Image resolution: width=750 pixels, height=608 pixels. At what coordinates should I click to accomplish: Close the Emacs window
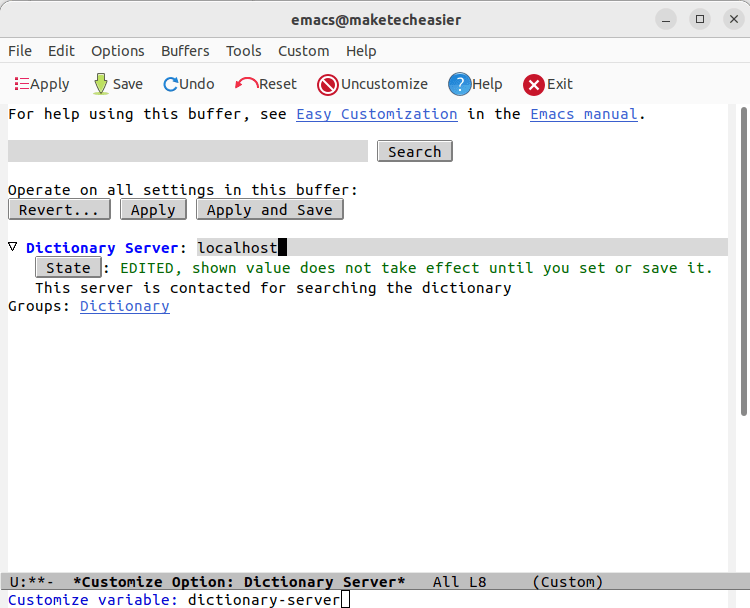click(734, 20)
